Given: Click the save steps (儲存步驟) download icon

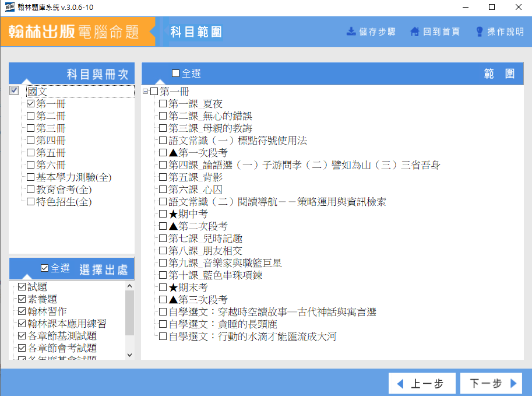Looking at the screenshot, I should tap(351, 31).
